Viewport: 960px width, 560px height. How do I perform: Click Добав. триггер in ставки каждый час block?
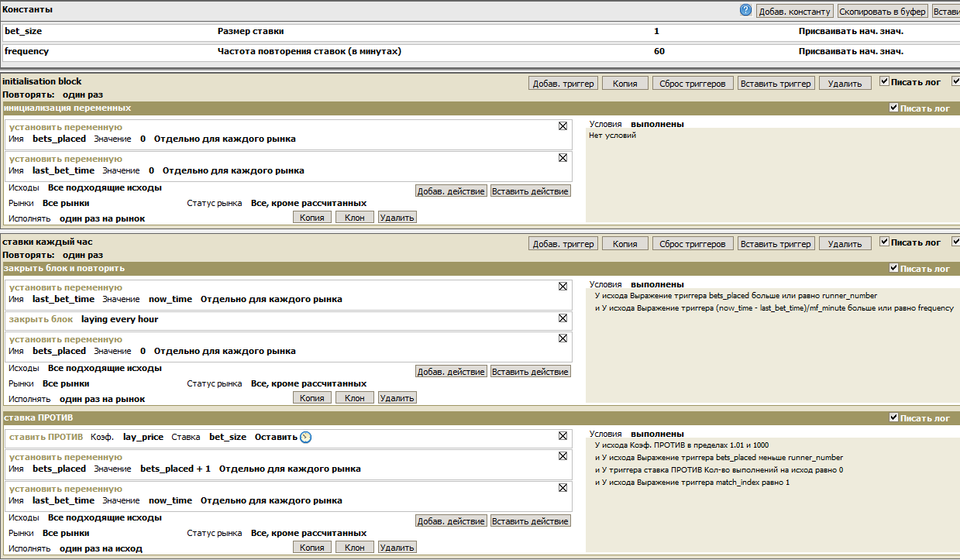point(563,243)
